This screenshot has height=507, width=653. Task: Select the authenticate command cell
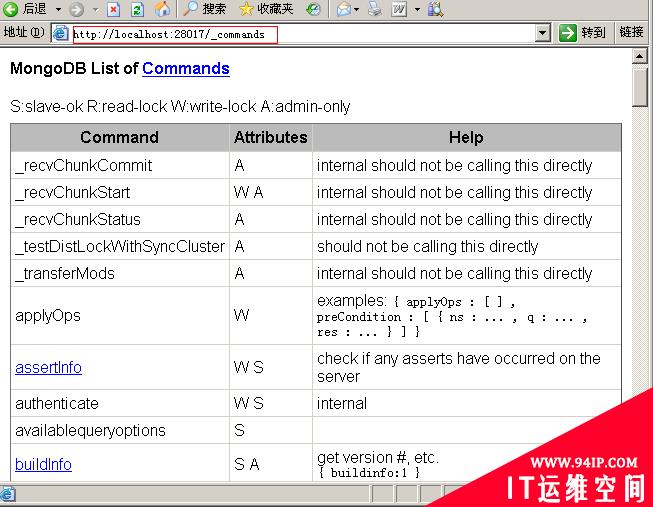120,403
